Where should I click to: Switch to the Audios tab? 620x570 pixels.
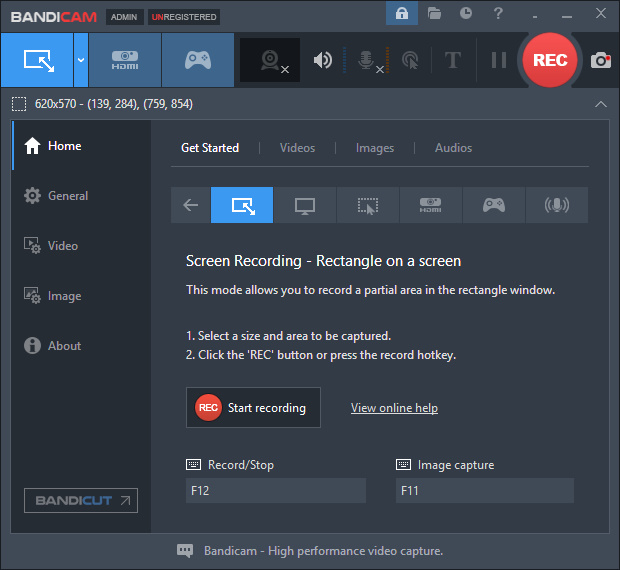click(454, 148)
